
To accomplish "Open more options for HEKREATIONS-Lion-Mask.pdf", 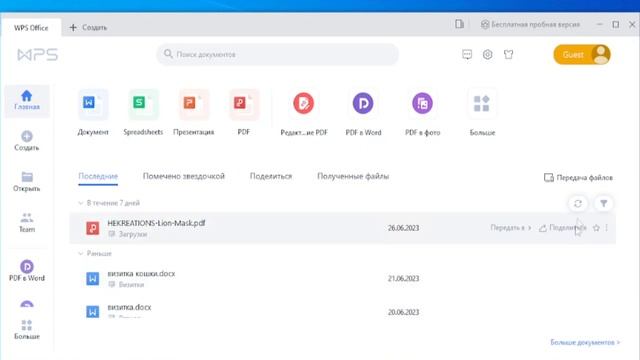I will tap(607, 228).
